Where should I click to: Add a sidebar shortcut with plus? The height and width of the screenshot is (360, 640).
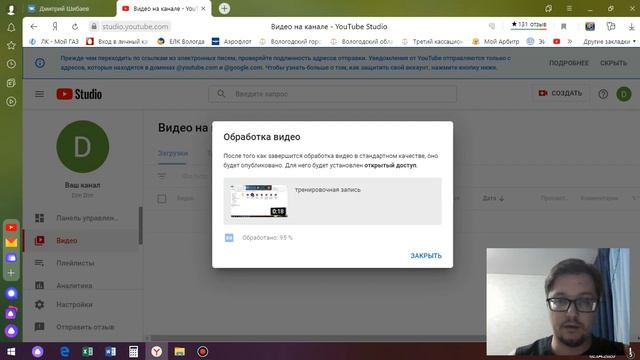click(11, 273)
